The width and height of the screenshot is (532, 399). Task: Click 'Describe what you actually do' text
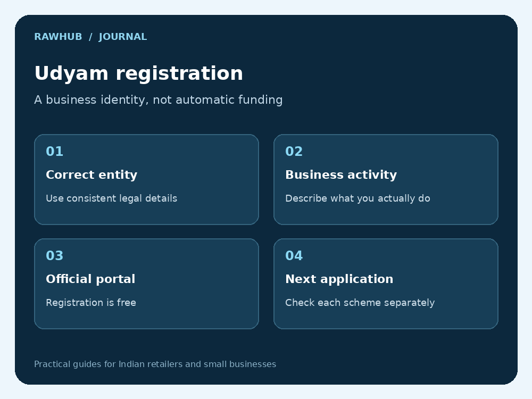[x=358, y=198]
